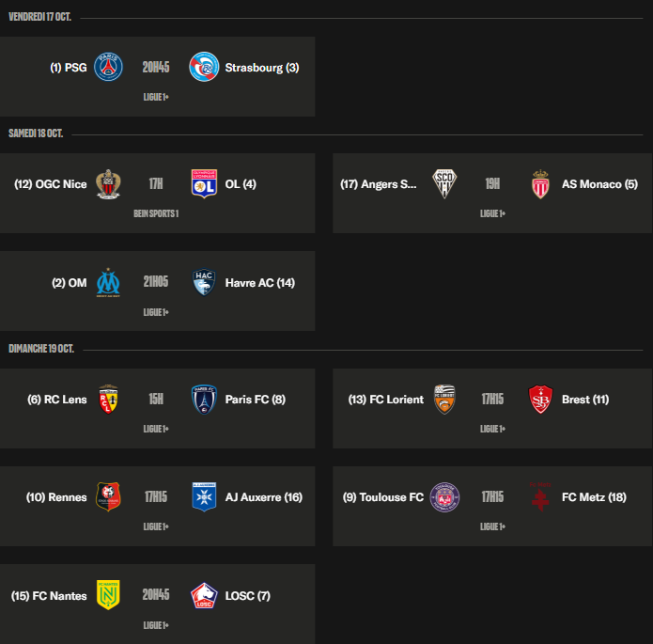Click the PSG club crest

(x=109, y=68)
